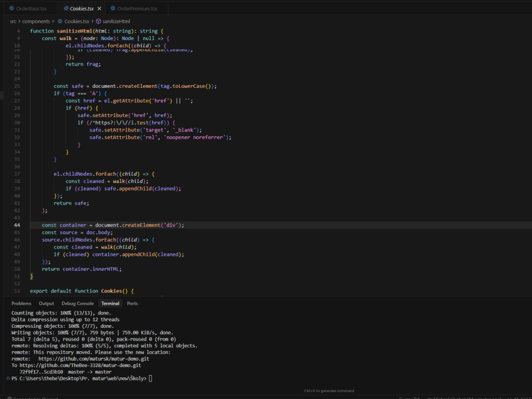Expand the sanitizeHtml breadcrumb entry

116,21
